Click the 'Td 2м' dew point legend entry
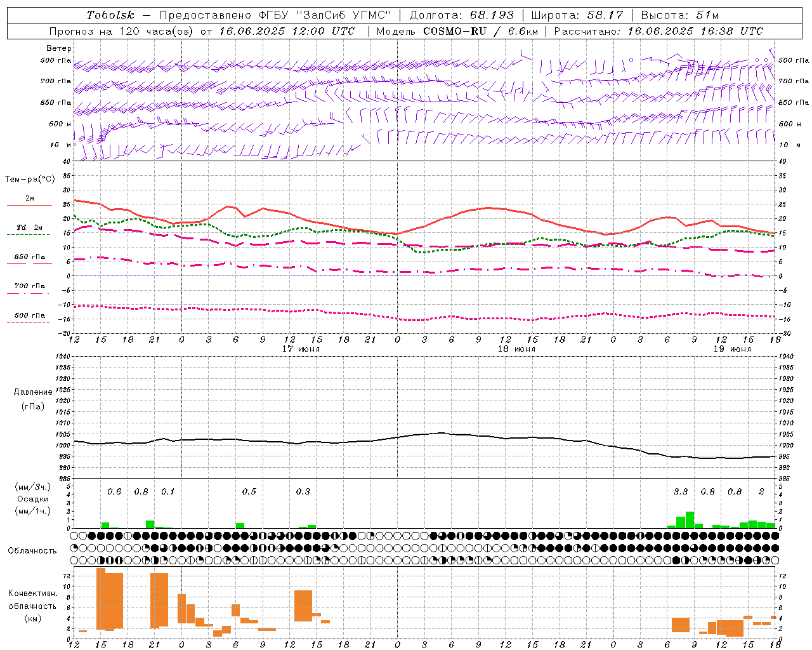Image resolution: width=812 pixels, height=650 pixels. click(30, 227)
